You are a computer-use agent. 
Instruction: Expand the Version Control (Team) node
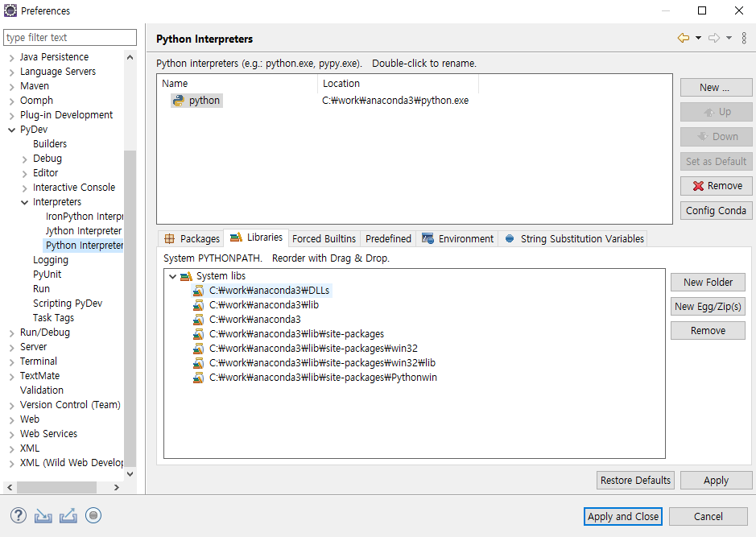pyautogui.click(x=11, y=405)
